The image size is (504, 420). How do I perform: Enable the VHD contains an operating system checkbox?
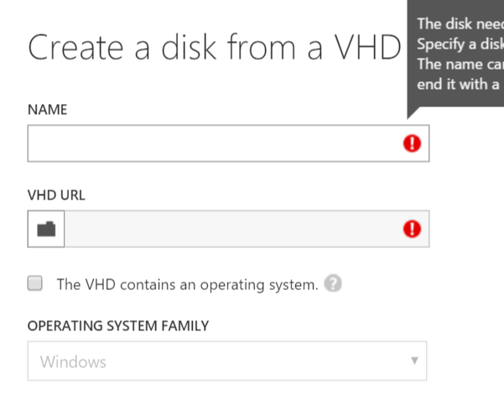(x=35, y=283)
